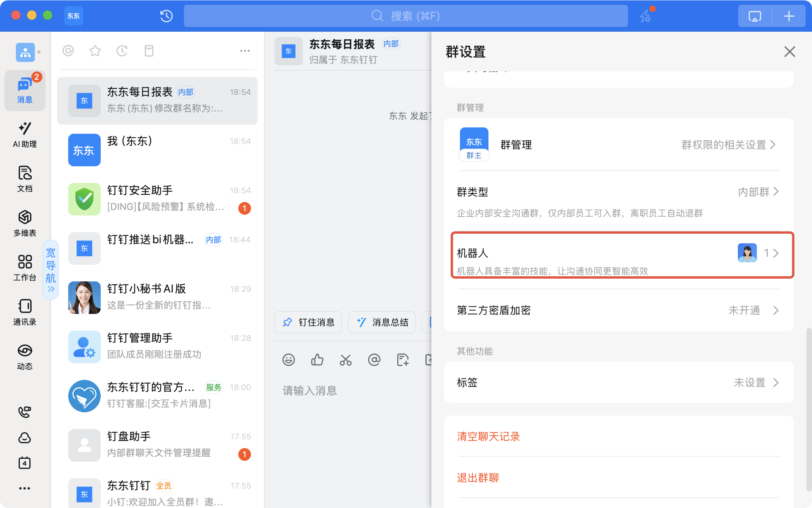Click the emoji smiley icon in chat toolbar
Screen dimensions: 812x508
[288, 360]
